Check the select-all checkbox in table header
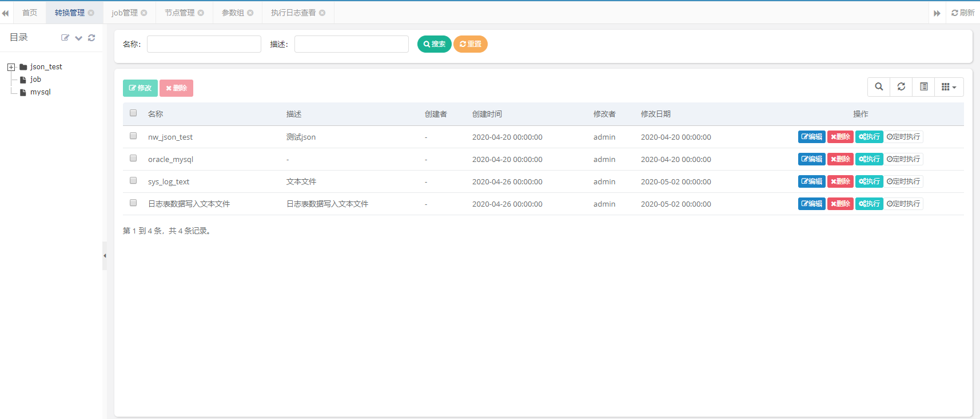This screenshot has height=419, width=980. (133, 113)
